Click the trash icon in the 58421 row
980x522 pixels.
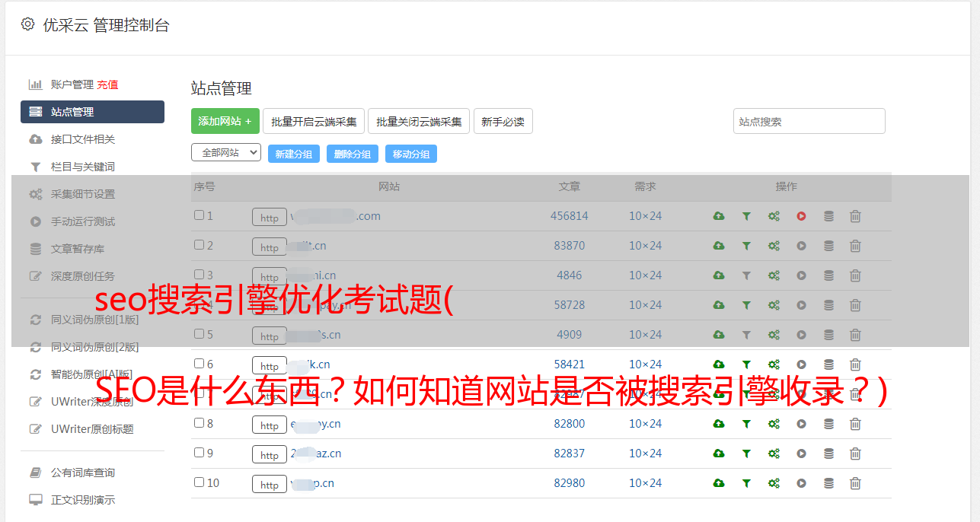[855, 364]
